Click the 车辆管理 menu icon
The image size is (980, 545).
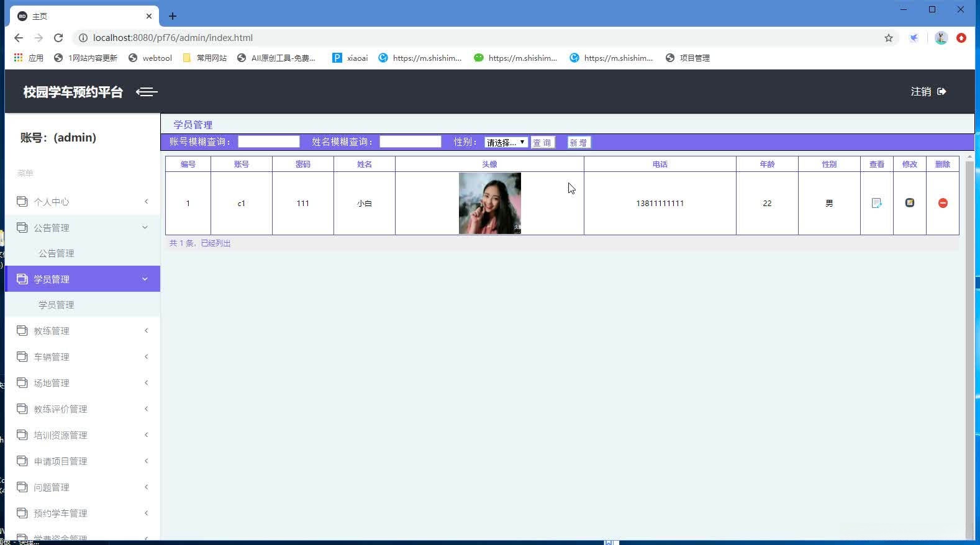(x=22, y=356)
